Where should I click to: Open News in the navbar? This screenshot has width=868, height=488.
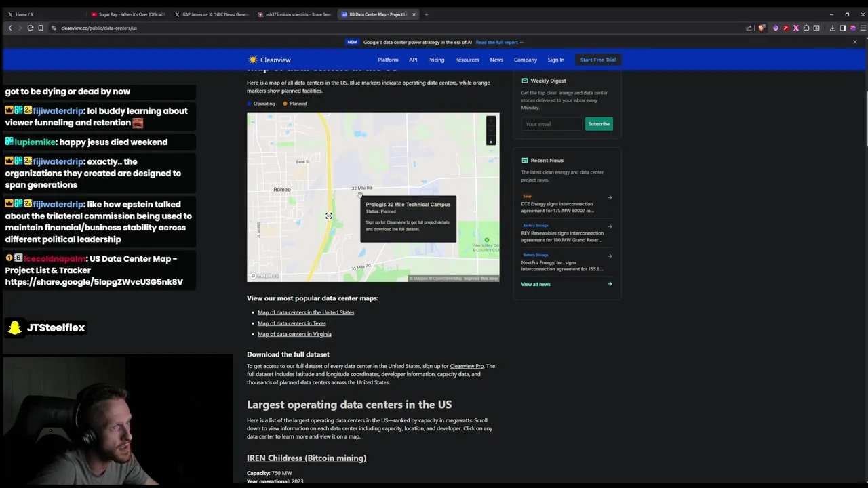click(496, 60)
